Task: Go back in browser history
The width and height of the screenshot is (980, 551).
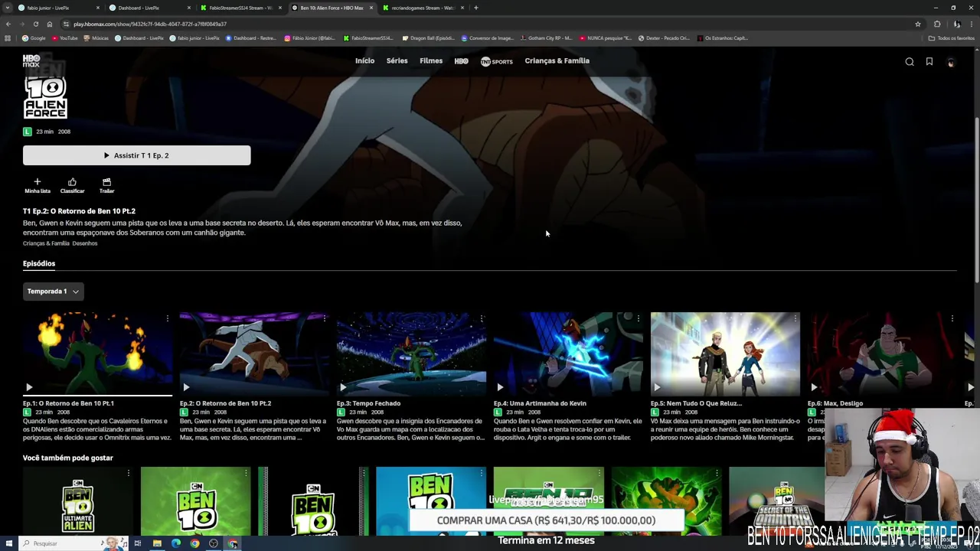Action: pos(8,24)
